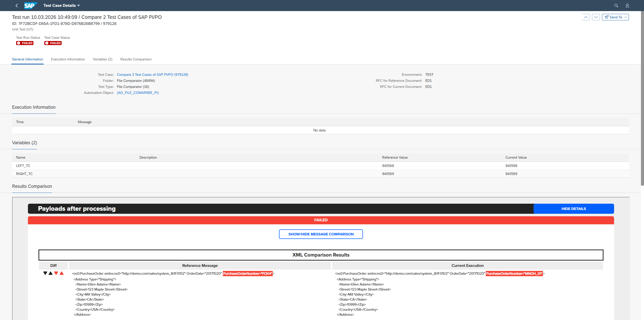Click the SAP logo
The image size is (644, 320).
(31, 6)
